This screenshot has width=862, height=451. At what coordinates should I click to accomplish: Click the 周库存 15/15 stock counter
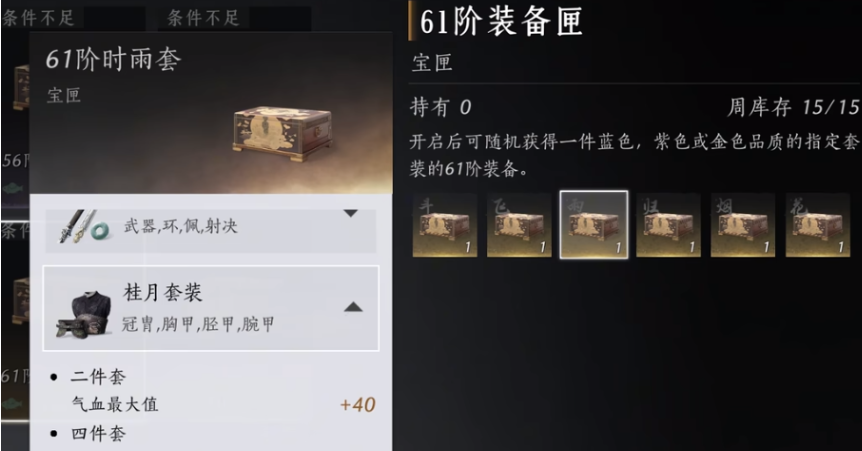793,107
